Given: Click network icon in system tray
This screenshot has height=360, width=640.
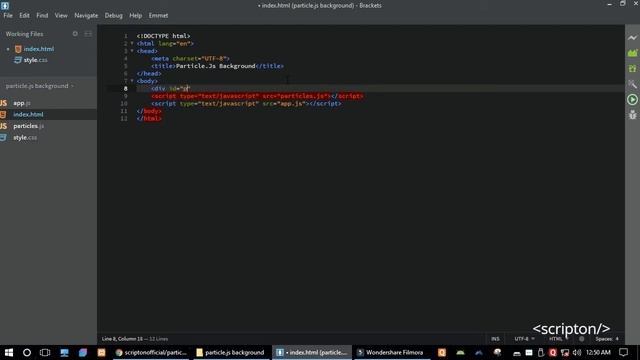Looking at the screenshot, I should [565, 352].
